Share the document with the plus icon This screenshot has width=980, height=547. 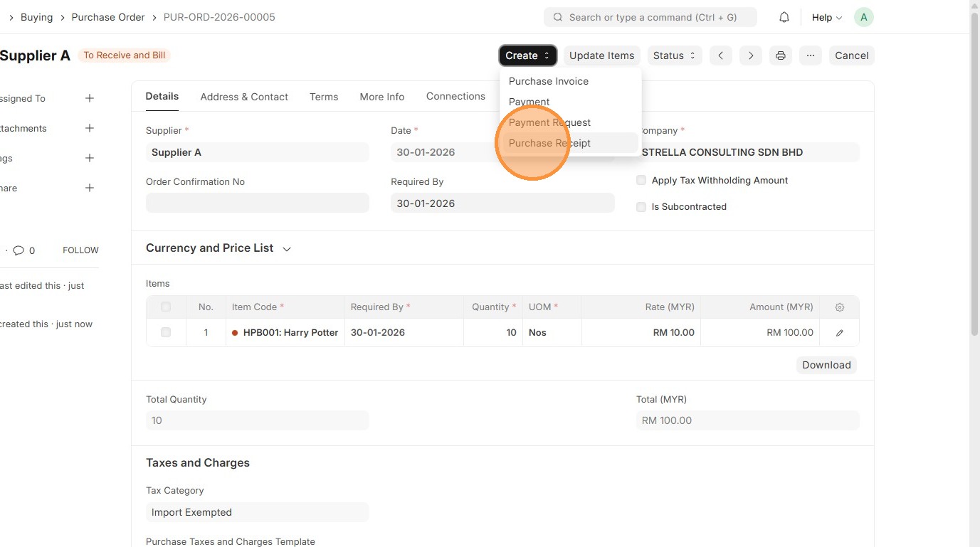[x=90, y=188]
